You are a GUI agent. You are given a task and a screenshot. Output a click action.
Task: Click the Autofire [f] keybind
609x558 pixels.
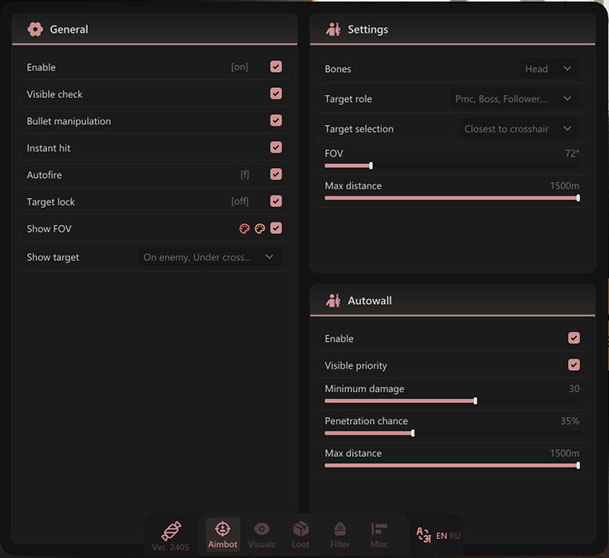[244, 175]
